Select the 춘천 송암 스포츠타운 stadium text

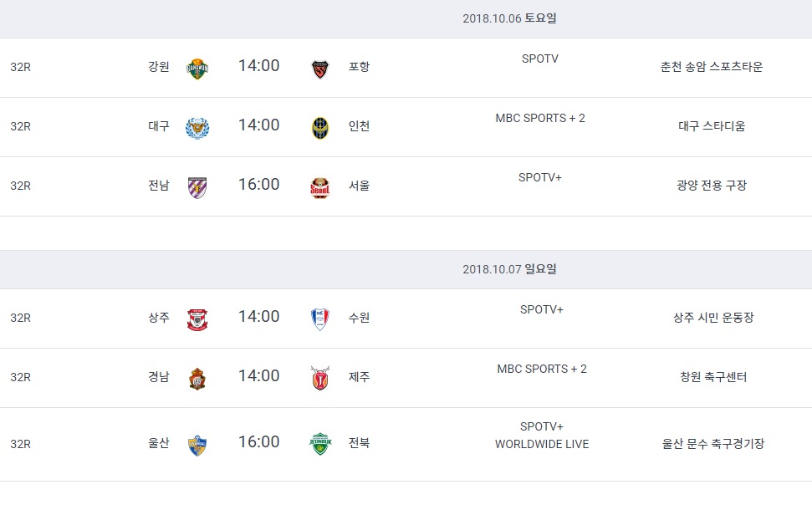click(712, 67)
